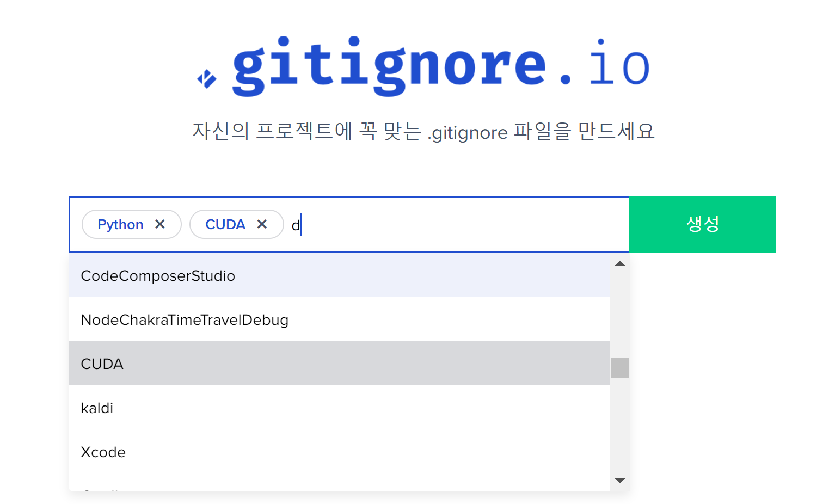The height and width of the screenshot is (504, 835).
Task: Remove the Python tag with its X icon
Action: [160, 224]
